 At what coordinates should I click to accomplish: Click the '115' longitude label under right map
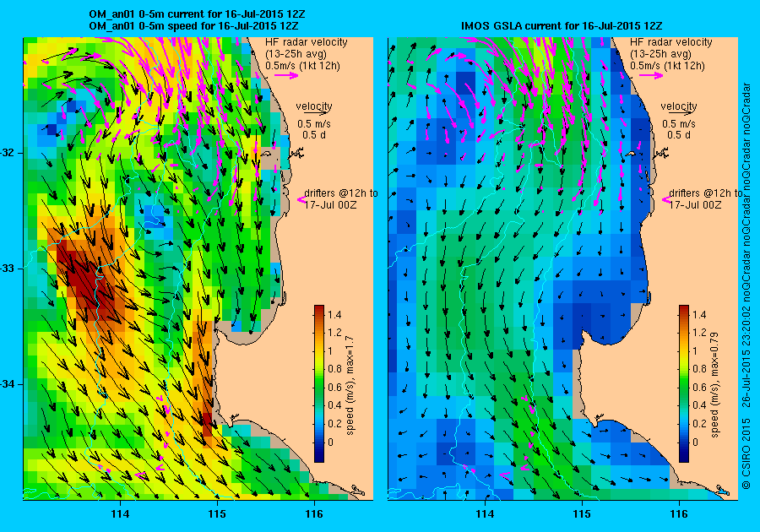click(x=582, y=514)
